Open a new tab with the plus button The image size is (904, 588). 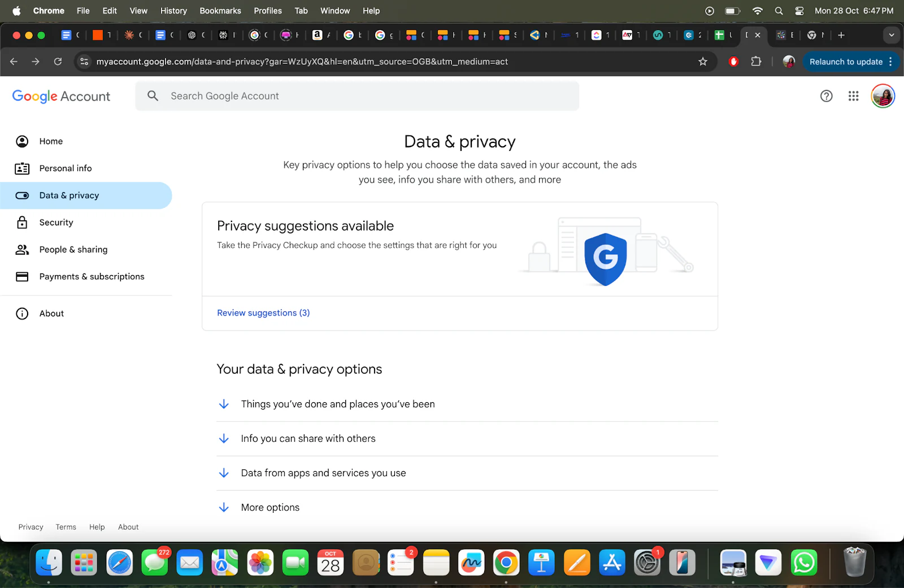coord(841,35)
